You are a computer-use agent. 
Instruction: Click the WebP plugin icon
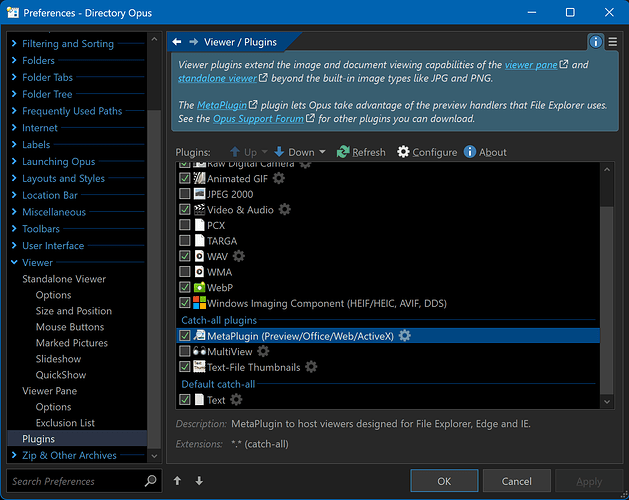[x=199, y=287]
